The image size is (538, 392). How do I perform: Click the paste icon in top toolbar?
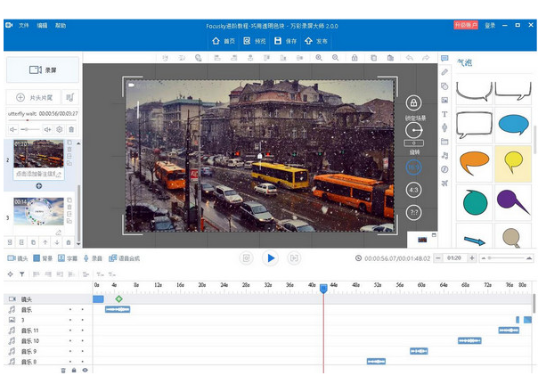(x=390, y=58)
